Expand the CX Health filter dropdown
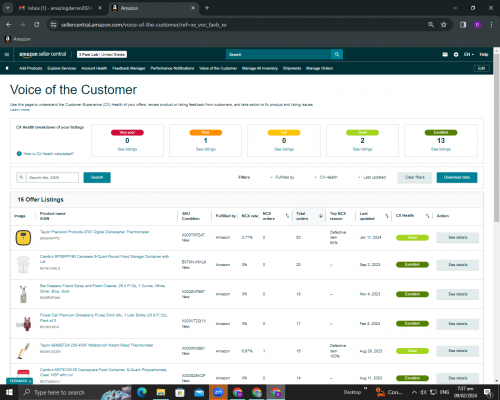Viewport: 500px width, 400px height. pyautogui.click(x=326, y=177)
